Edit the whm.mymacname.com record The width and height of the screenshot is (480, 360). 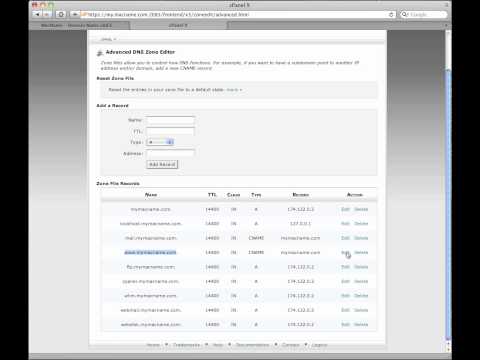coord(345,296)
